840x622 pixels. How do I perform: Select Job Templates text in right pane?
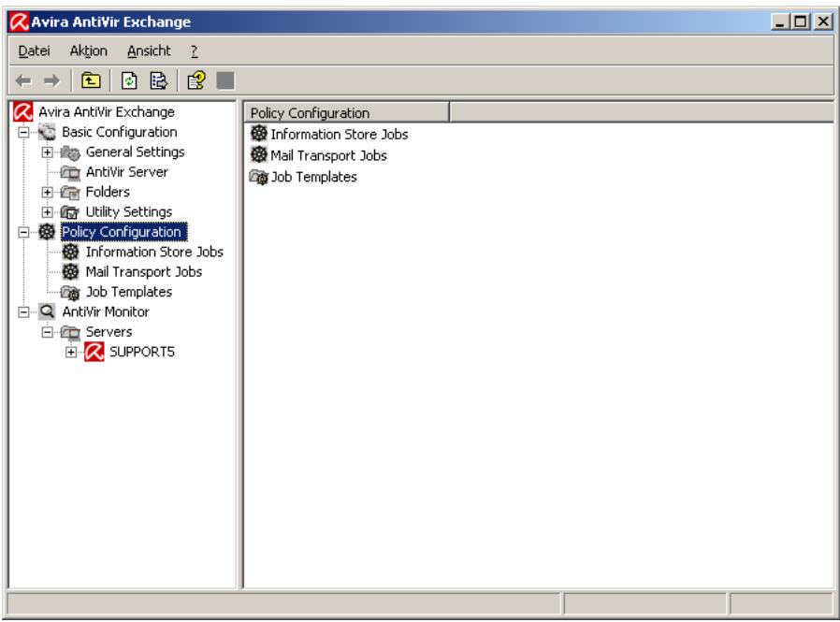314,177
